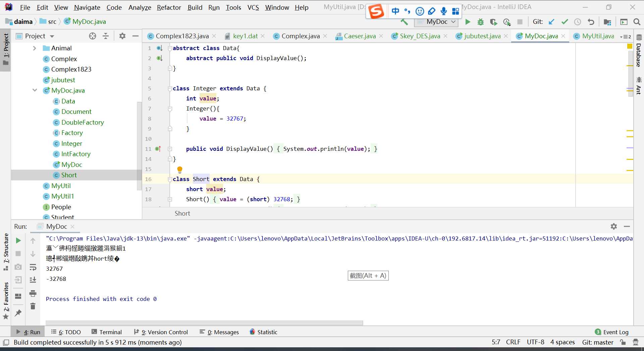644x351 pixels.
Task: Open the Statistic tool window
Action: click(x=264, y=332)
